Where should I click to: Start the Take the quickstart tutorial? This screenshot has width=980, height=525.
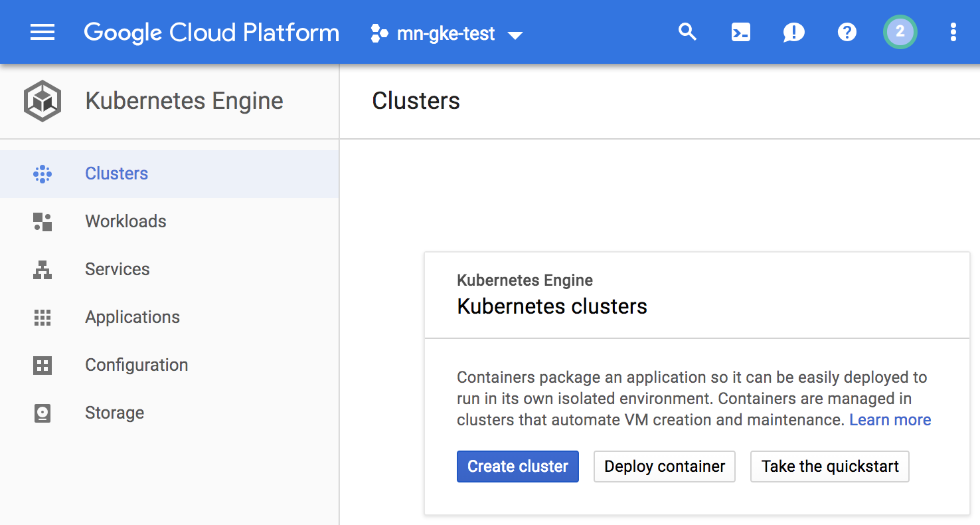(829, 467)
